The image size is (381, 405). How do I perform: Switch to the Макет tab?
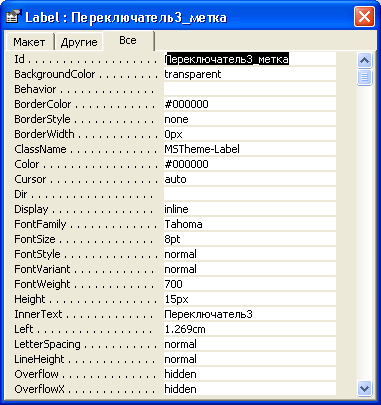29,42
